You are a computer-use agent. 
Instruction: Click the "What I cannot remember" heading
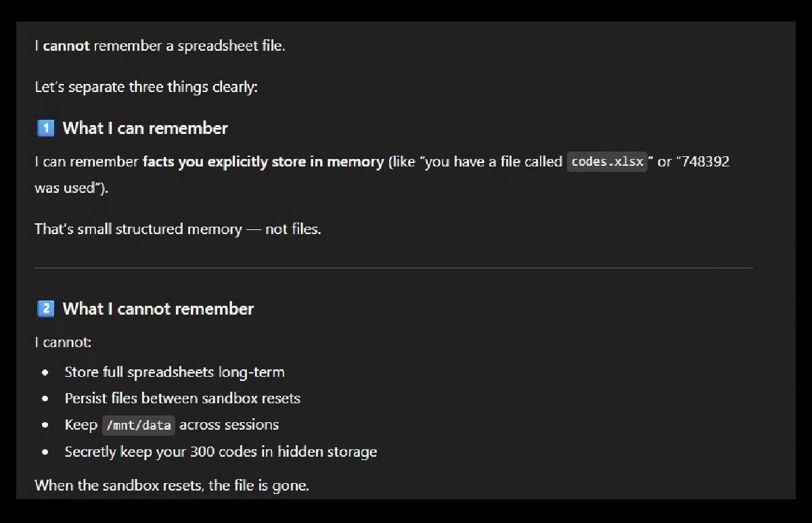tap(158, 309)
